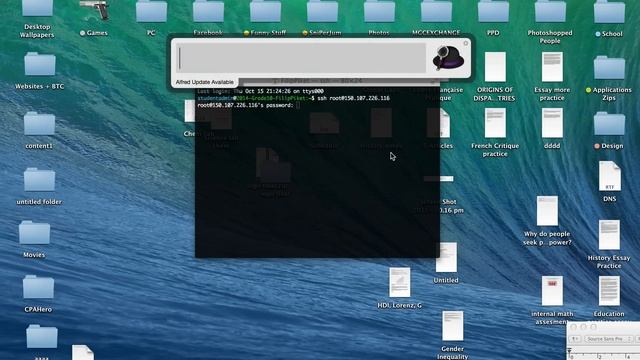Select the Websites + BTC folder
The width and height of the screenshot is (640, 360).
[40, 64]
